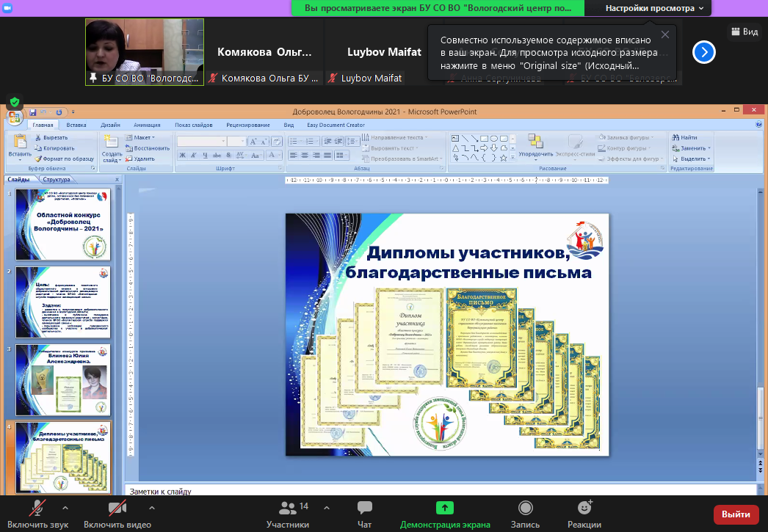
Task: Start recording with the Запись icon
Action: click(x=526, y=508)
